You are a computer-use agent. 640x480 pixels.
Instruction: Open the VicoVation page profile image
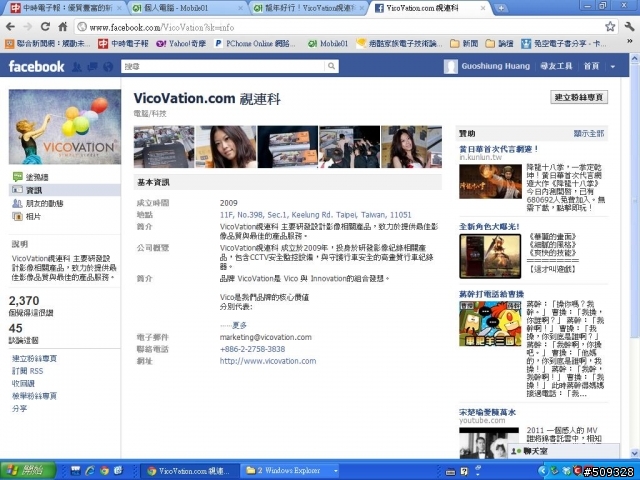pos(65,127)
